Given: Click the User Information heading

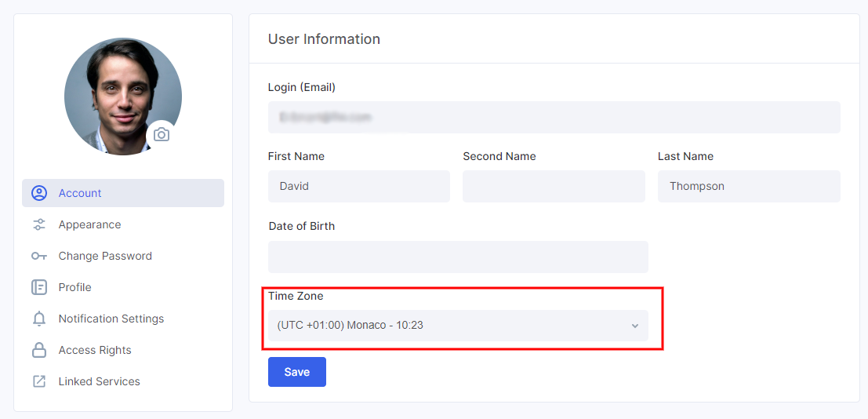Looking at the screenshot, I should click(x=324, y=39).
